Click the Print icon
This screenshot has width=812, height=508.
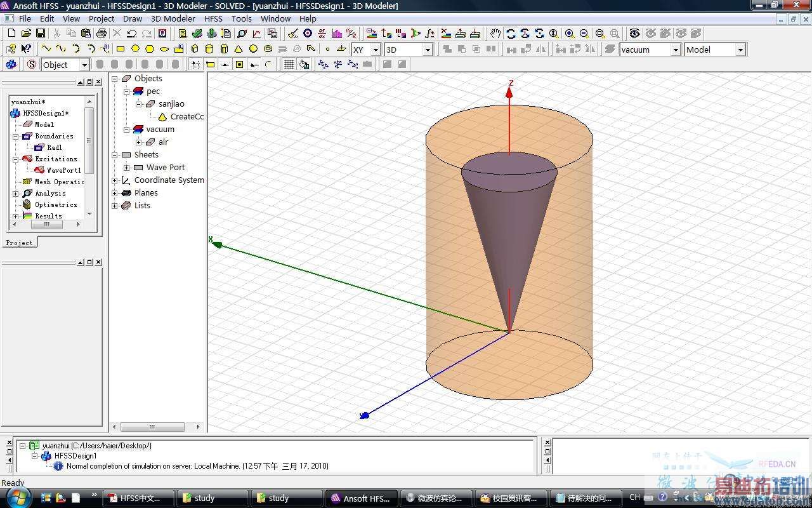(x=101, y=33)
